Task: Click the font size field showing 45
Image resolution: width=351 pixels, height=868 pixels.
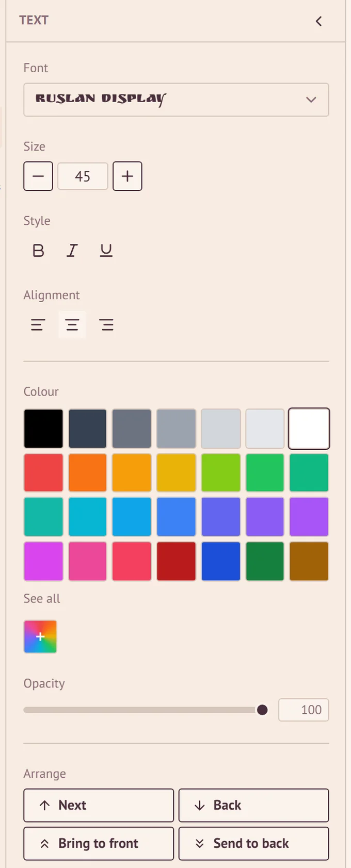Action: [x=83, y=176]
